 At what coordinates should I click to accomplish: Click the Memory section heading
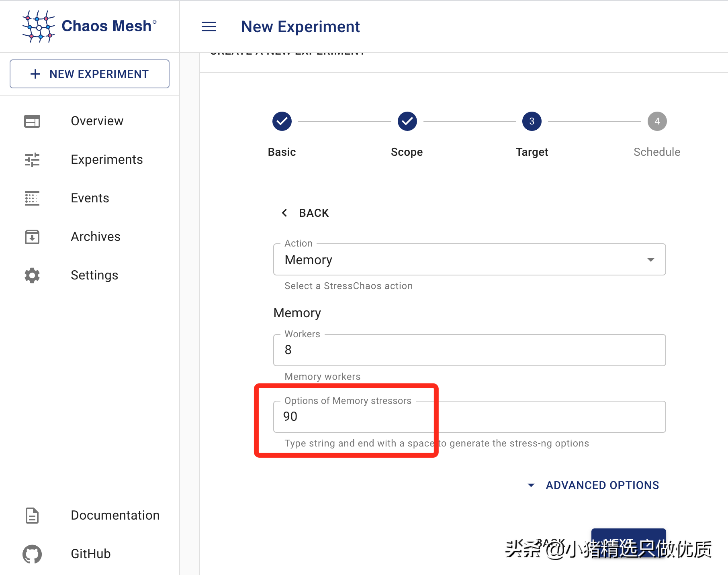pos(297,313)
